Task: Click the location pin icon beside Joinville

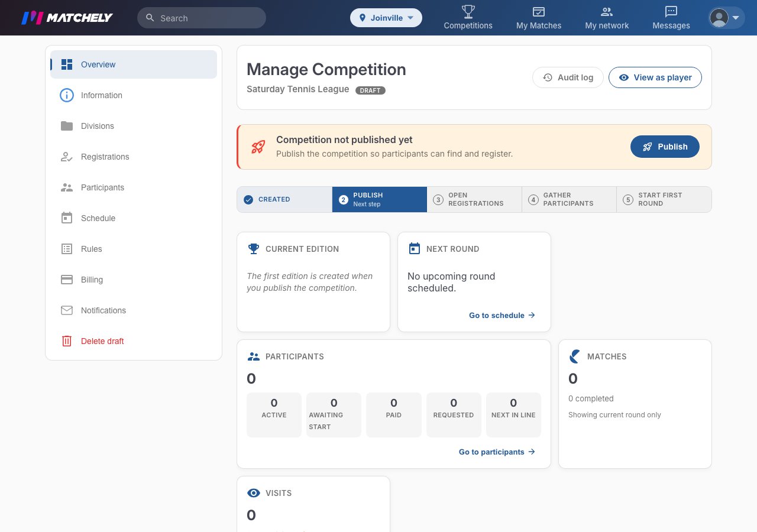Action: (x=362, y=18)
